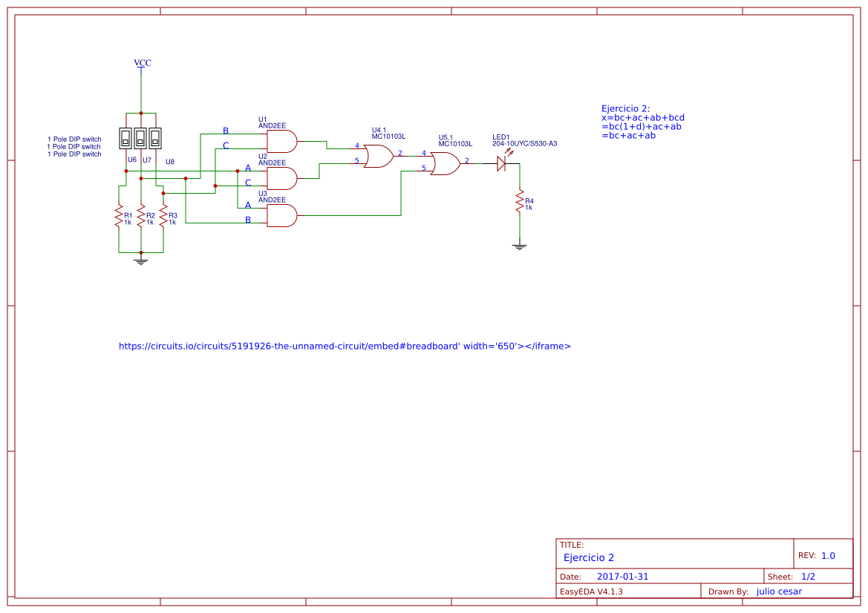Select the LED1 204-10UYC diode symbol
Viewport: 868px width, 613px height.
tap(502, 163)
